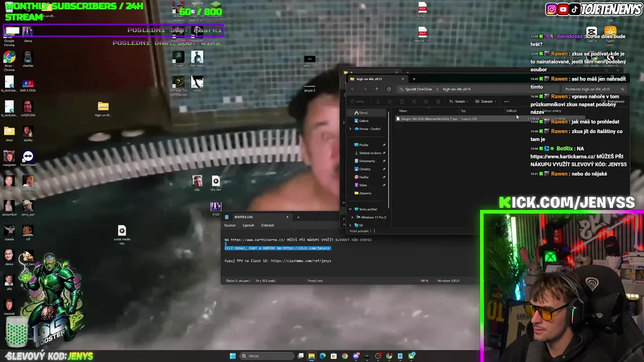Open the Nový dropdown in Explorer toolbar
644x362 pixels.
point(359,102)
